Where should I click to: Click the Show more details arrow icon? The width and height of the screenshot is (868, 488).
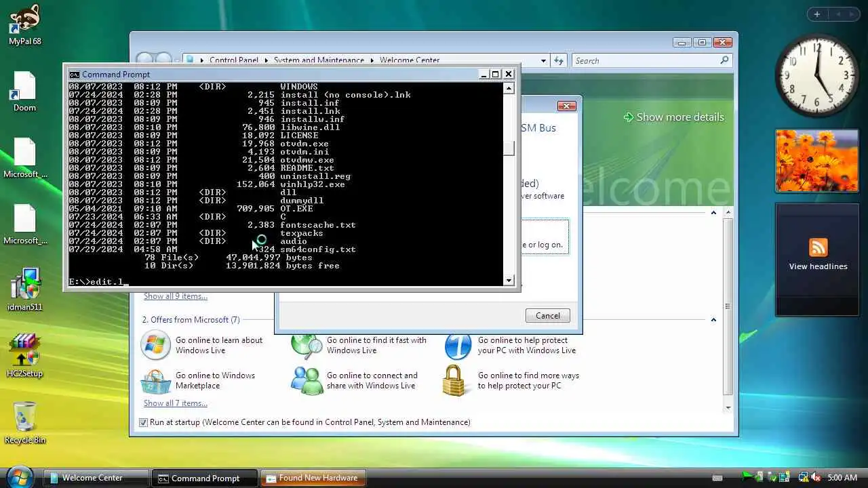tap(629, 117)
